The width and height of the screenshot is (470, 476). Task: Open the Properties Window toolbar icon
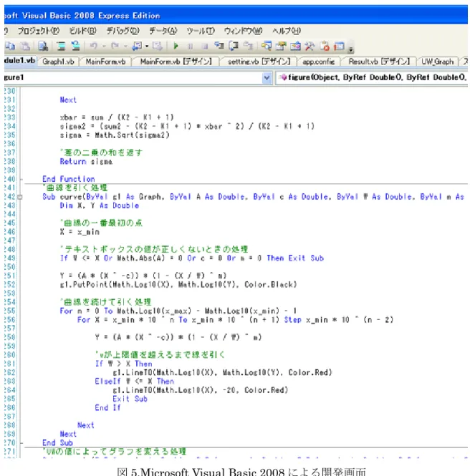pyautogui.click(x=280, y=46)
